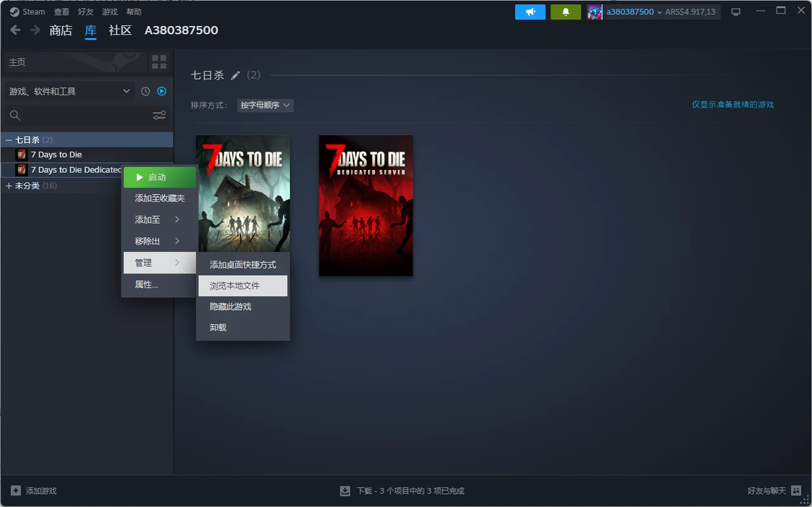812x507 pixels.
Task: Choose 属性... in context menu
Action: click(x=159, y=284)
